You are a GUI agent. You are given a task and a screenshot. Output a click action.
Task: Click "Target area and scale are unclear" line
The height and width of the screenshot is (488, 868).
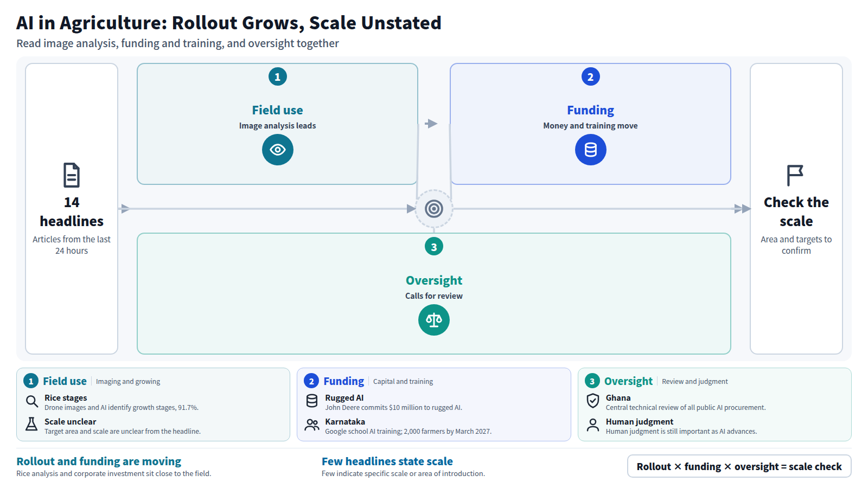pos(123,432)
